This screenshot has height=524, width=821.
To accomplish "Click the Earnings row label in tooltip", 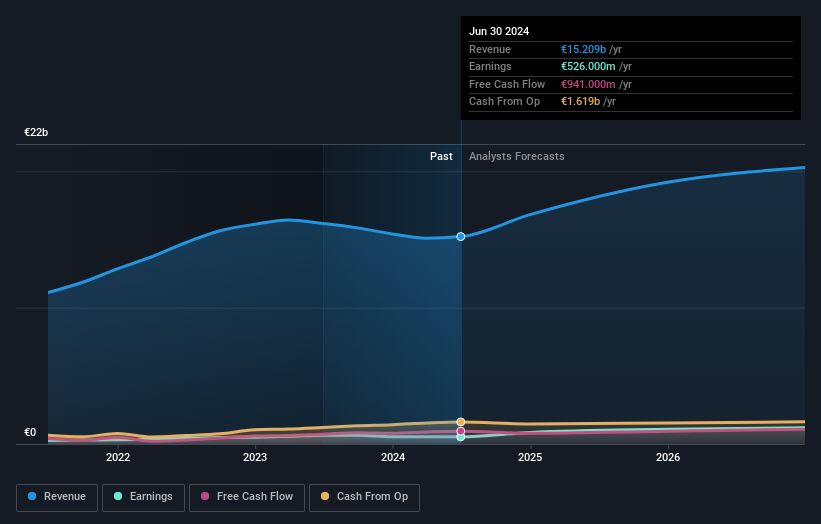I will [x=490, y=66].
